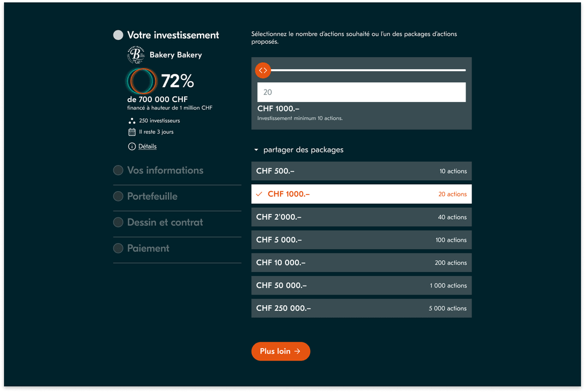
Task: Select the CHF 500.– package option
Action: click(361, 171)
